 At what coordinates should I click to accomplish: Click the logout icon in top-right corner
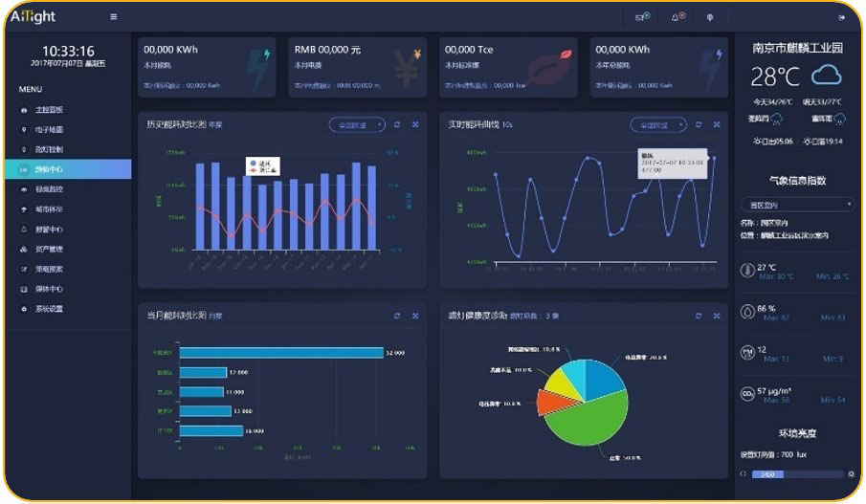[841, 17]
